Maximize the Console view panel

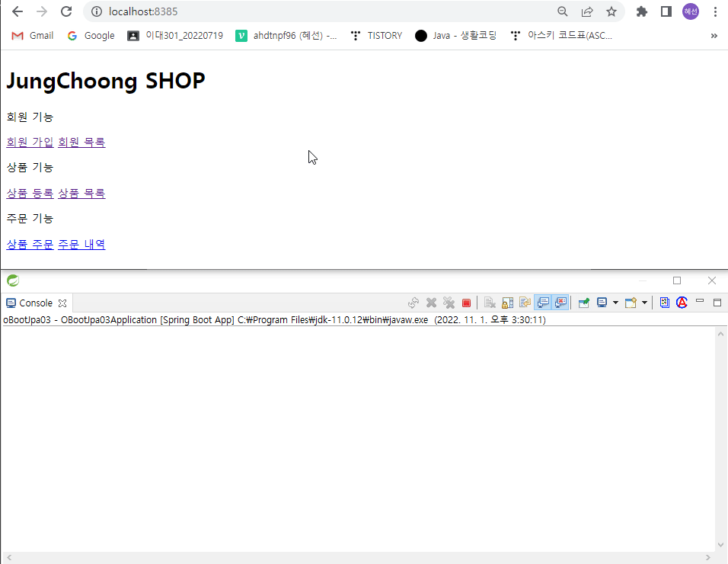pos(717,303)
